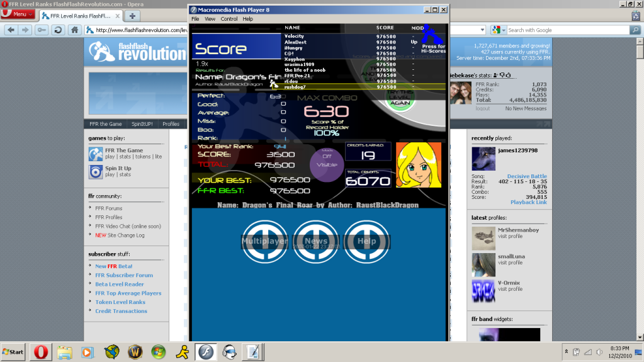The image size is (644, 362).
Task: Expand hidden system tray icons arrow
Action: click(x=567, y=351)
